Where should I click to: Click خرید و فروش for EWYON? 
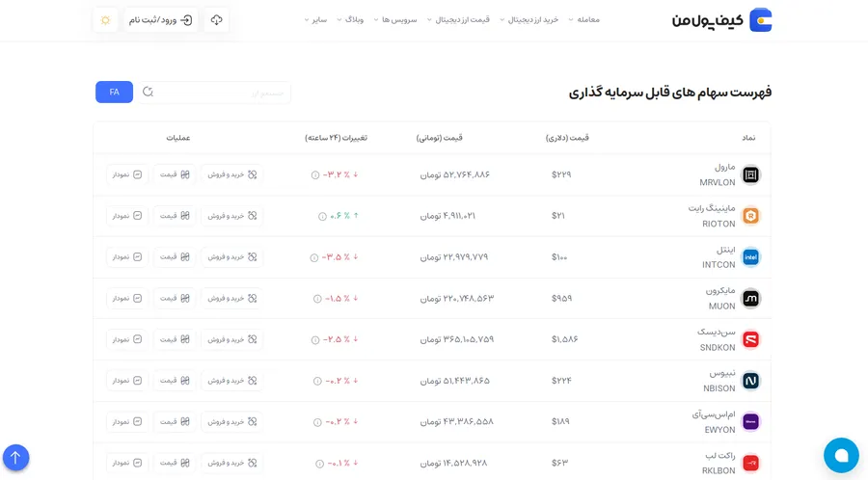231,422
